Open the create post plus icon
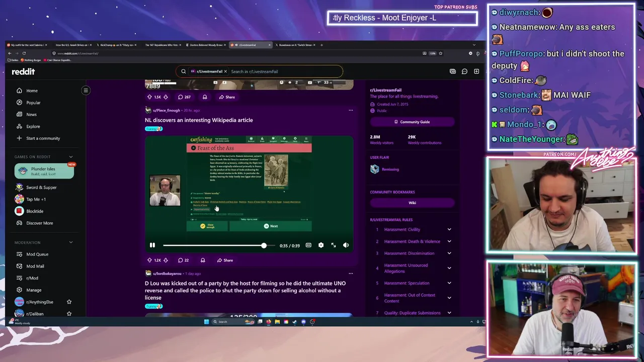Viewport: 644px width, 362px height. [476, 71]
